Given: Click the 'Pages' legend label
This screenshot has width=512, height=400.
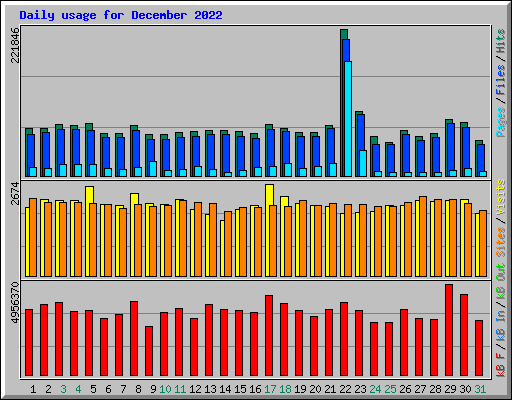Looking at the screenshot, I should pyautogui.click(x=500, y=122).
